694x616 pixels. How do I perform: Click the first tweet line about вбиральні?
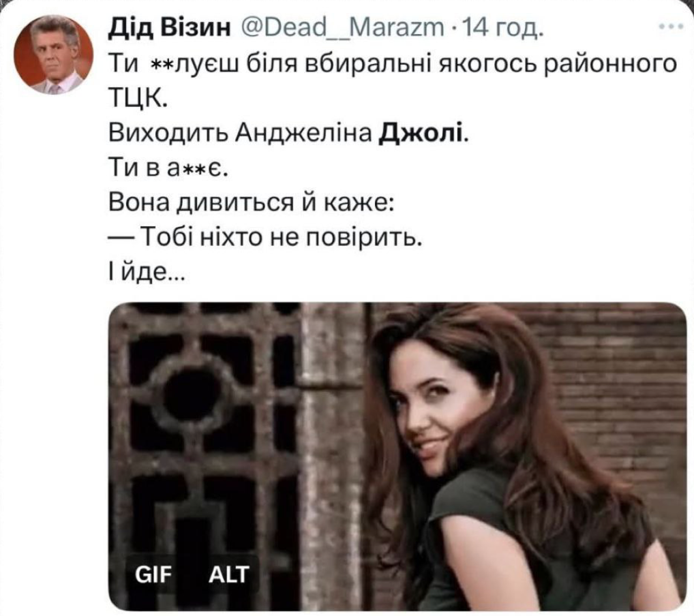click(393, 64)
